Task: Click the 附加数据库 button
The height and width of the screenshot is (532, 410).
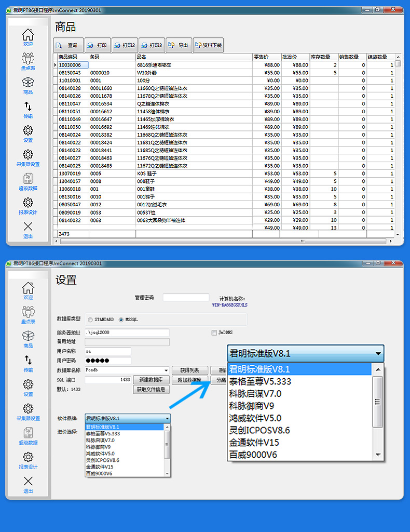Action: tap(189, 380)
